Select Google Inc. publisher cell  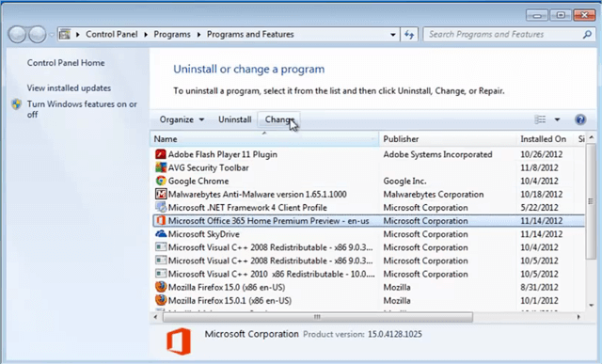pos(404,181)
